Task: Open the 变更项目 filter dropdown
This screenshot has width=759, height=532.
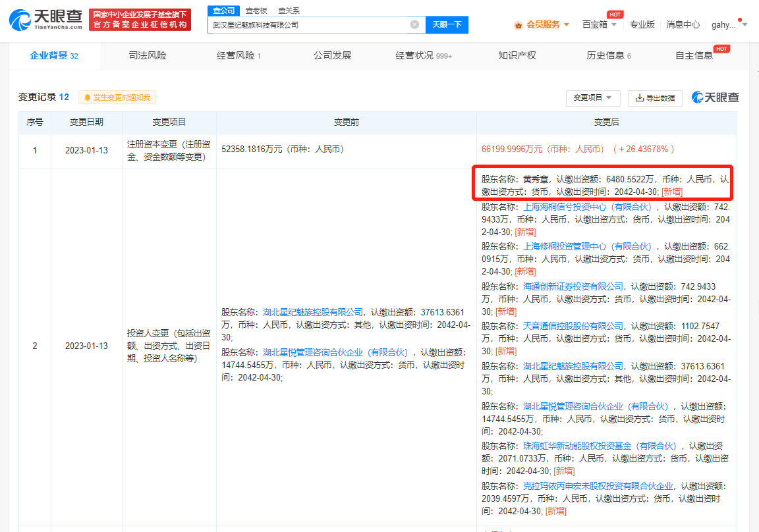Action: (592, 97)
